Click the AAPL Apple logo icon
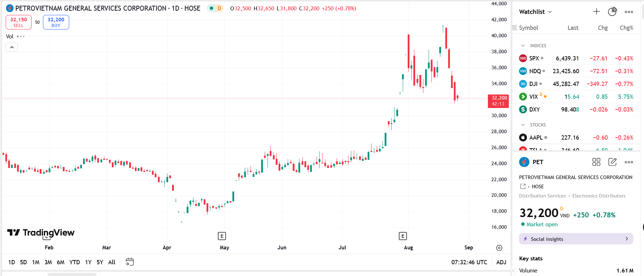The image size is (644, 276). [x=523, y=137]
